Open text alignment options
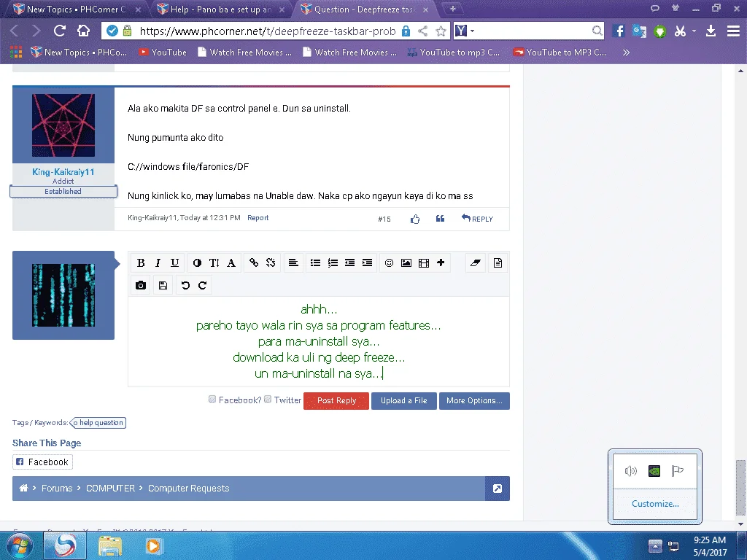 coord(293,262)
